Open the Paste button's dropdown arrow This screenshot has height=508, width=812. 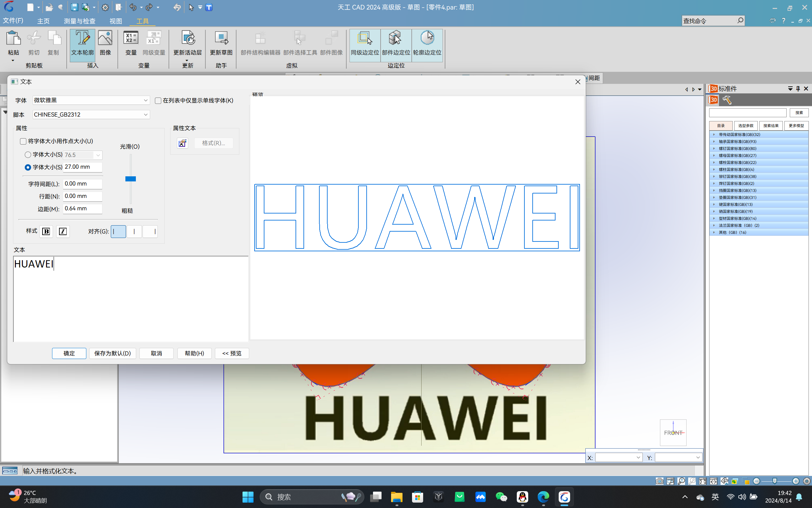(13, 61)
